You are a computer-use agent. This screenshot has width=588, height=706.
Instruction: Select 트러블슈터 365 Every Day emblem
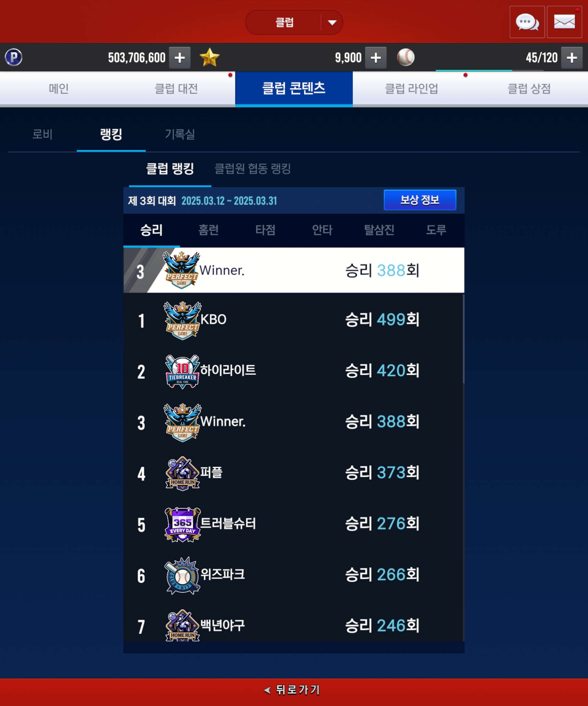(183, 524)
